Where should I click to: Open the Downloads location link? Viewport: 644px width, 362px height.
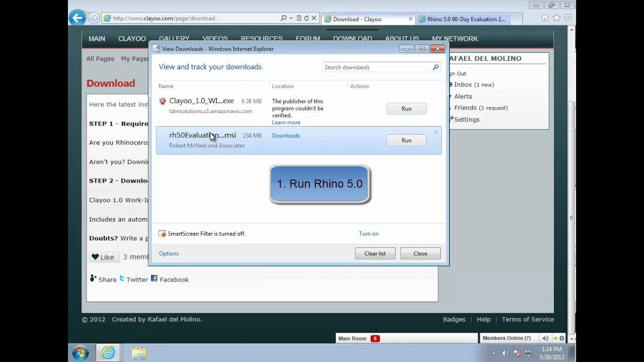click(x=286, y=136)
